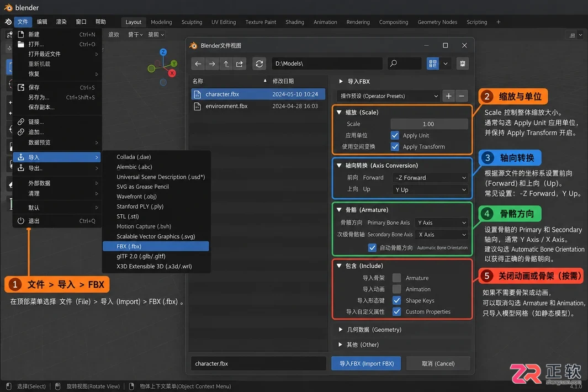Refresh the file list

(259, 64)
